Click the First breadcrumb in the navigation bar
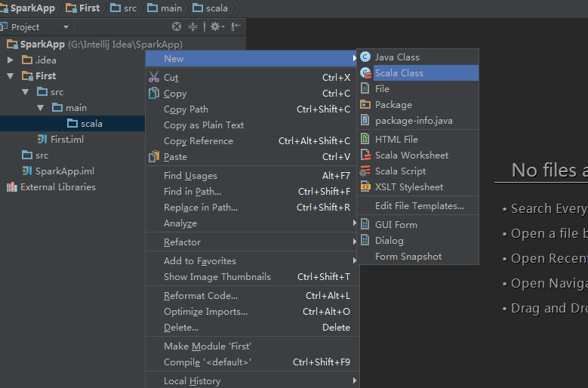The height and width of the screenshot is (388, 588). click(x=83, y=8)
